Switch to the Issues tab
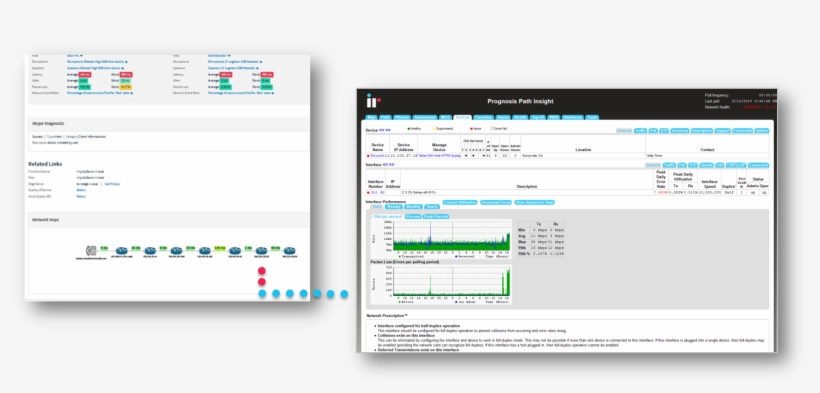820x393 pixels. pos(503,117)
